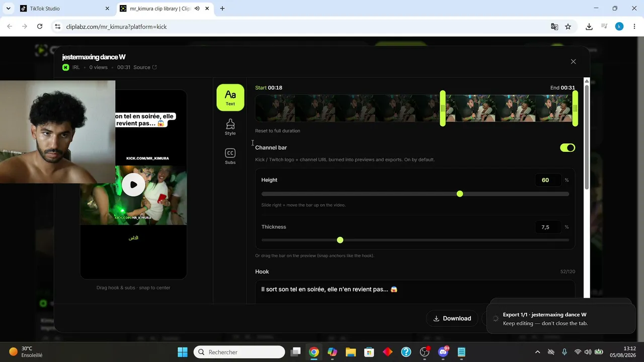Open File Explorer from the taskbar

351,352
